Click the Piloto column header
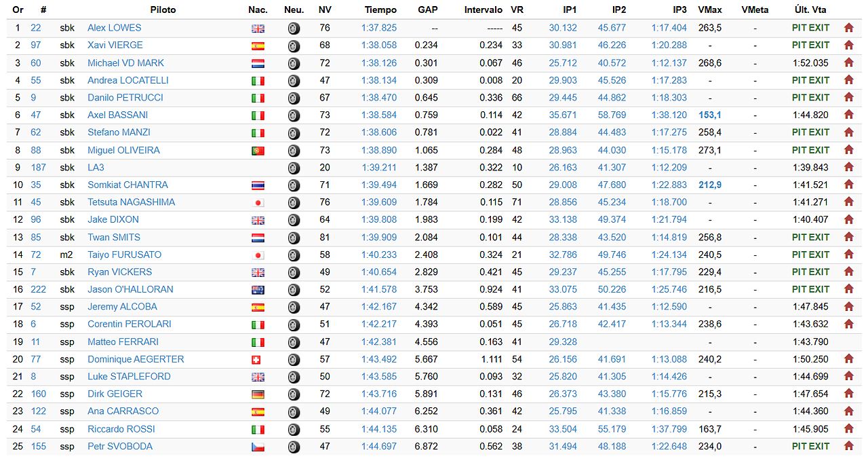Viewport: 868px width, 465px height. tap(163, 10)
